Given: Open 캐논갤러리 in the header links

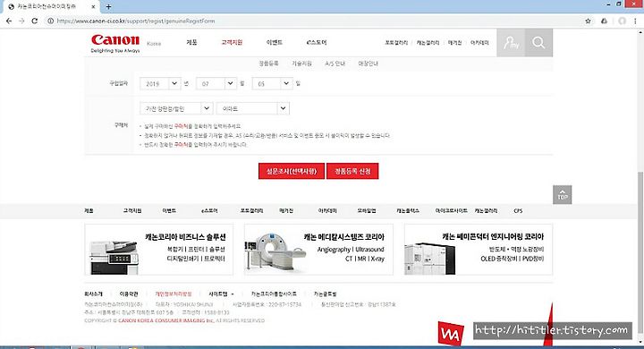Looking at the screenshot, I should coord(428,43).
